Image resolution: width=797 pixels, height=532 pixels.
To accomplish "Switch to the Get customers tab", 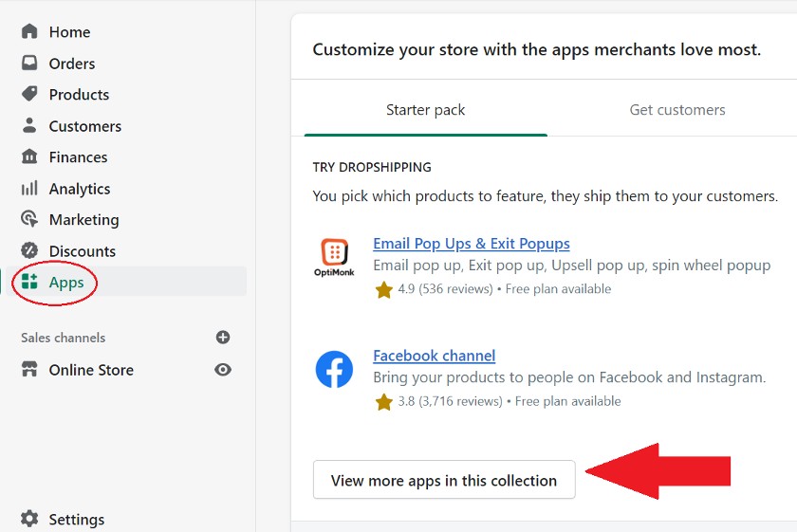I will tap(677, 110).
